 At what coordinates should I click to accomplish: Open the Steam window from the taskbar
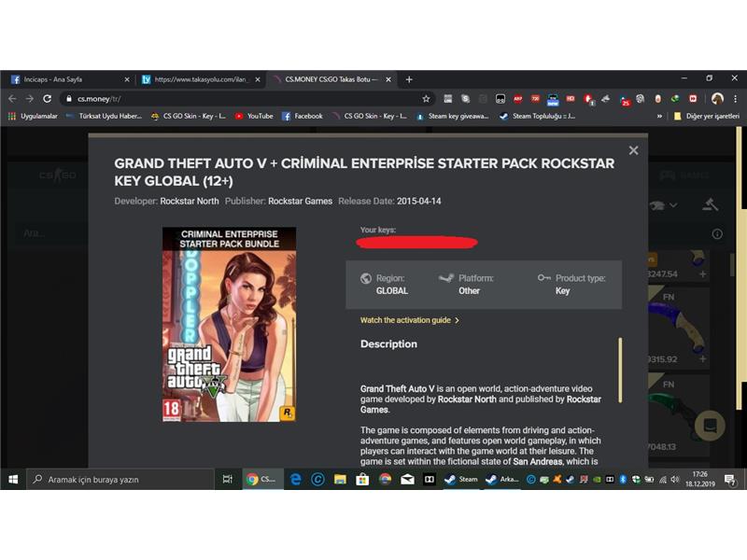click(460, 479)
